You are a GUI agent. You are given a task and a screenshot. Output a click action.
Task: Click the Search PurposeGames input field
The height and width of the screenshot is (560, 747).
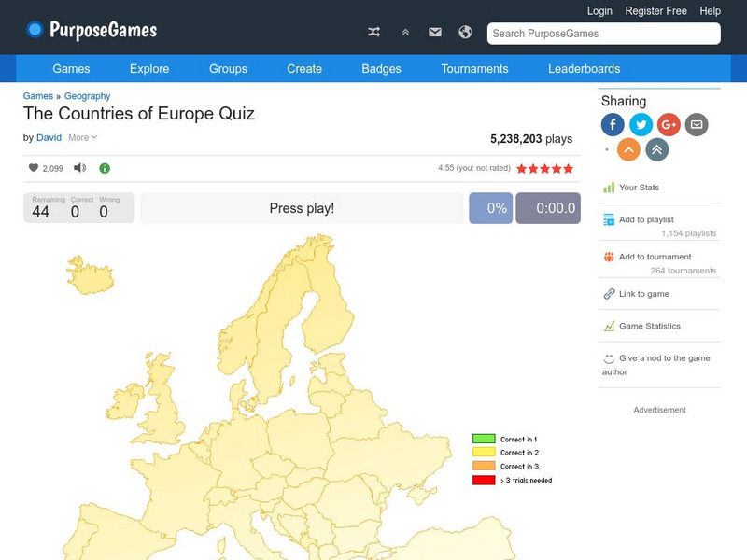[x=603, y=34]
